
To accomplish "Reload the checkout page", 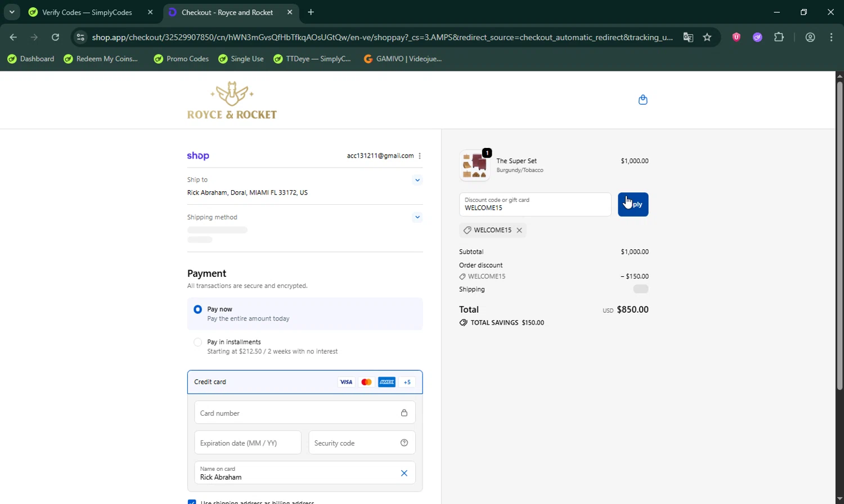I will click(55, 37).
